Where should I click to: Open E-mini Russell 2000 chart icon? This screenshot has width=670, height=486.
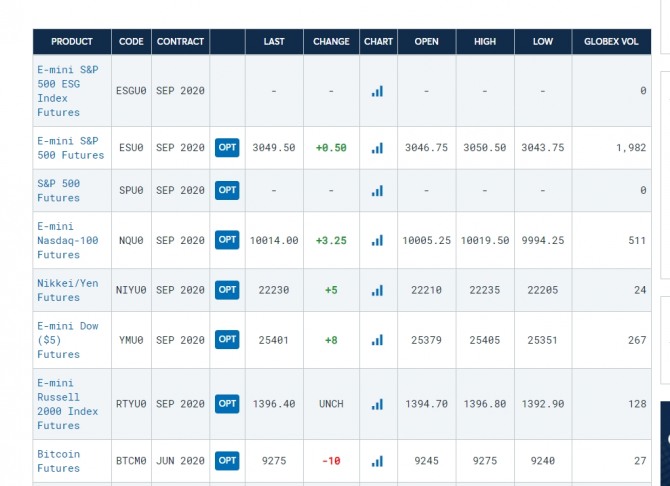[x=377, y=404]
